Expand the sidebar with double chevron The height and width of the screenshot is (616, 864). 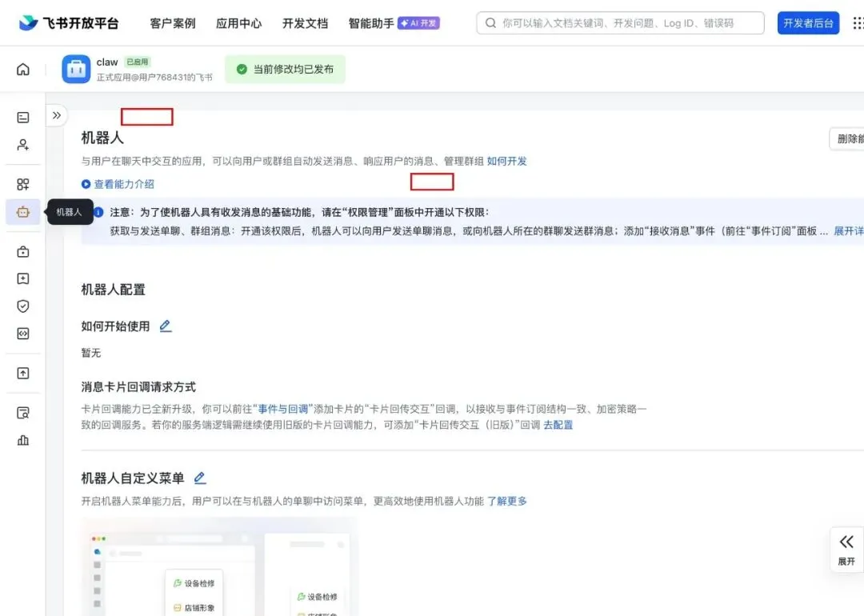[x=57, y=115]
